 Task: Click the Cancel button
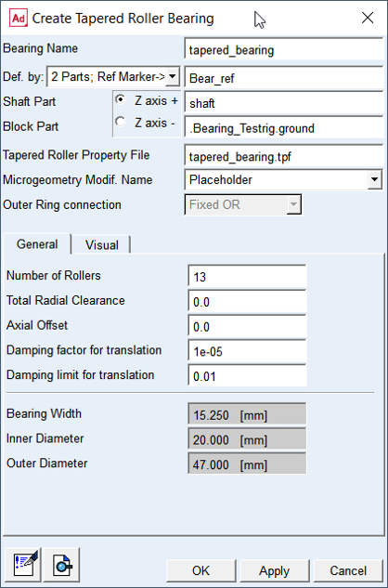click(x=348, y=570)
